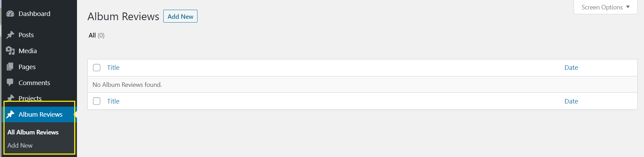Image resolution: width=644 pixels, height=157 pixels.
Task: Open the Posts menu
Action: pos(26,35)
